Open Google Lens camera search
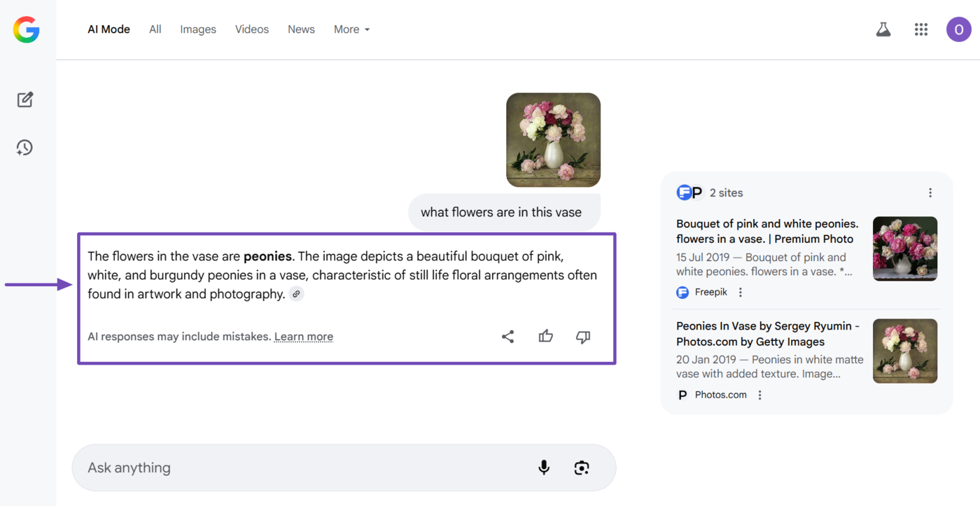 (582, 468)
